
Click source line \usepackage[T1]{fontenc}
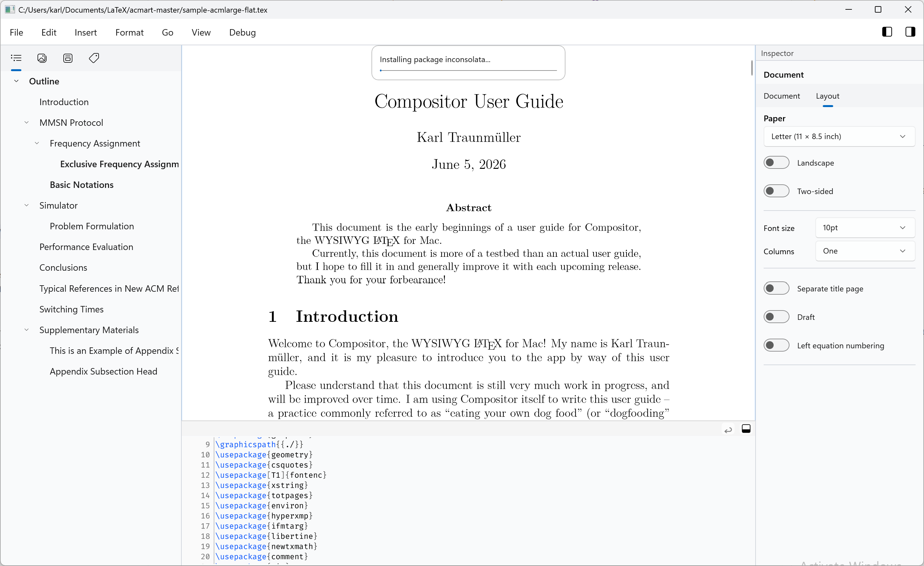pos(271,475)
